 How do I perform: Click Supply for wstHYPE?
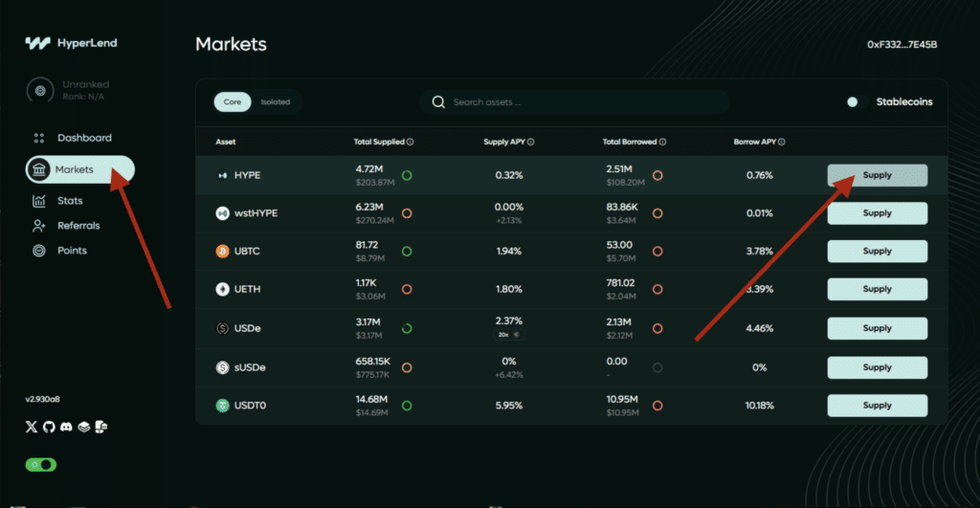878,213
